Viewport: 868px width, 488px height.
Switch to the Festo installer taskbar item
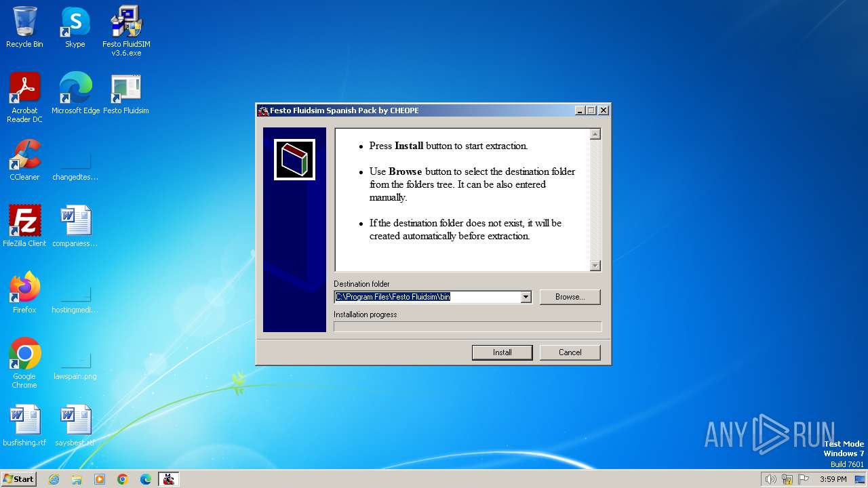(169, 479)
